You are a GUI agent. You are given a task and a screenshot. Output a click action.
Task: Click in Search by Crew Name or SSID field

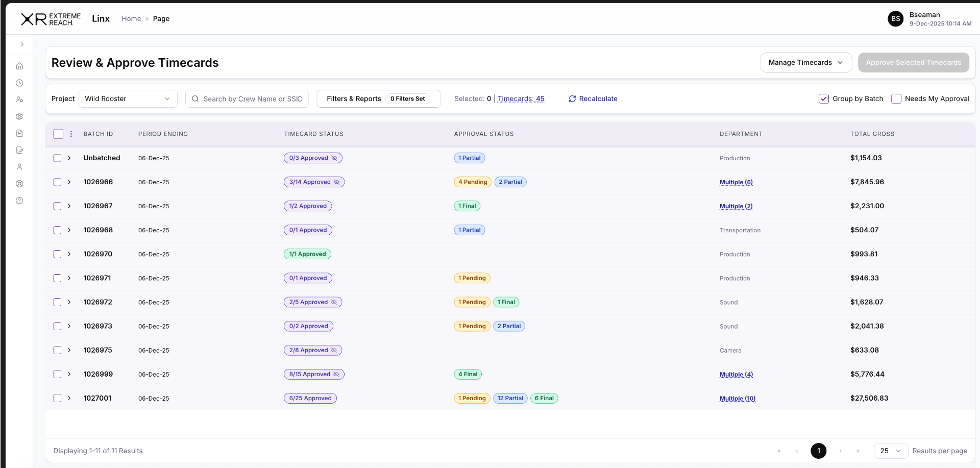pyautogui.click(x=247, y=99)
